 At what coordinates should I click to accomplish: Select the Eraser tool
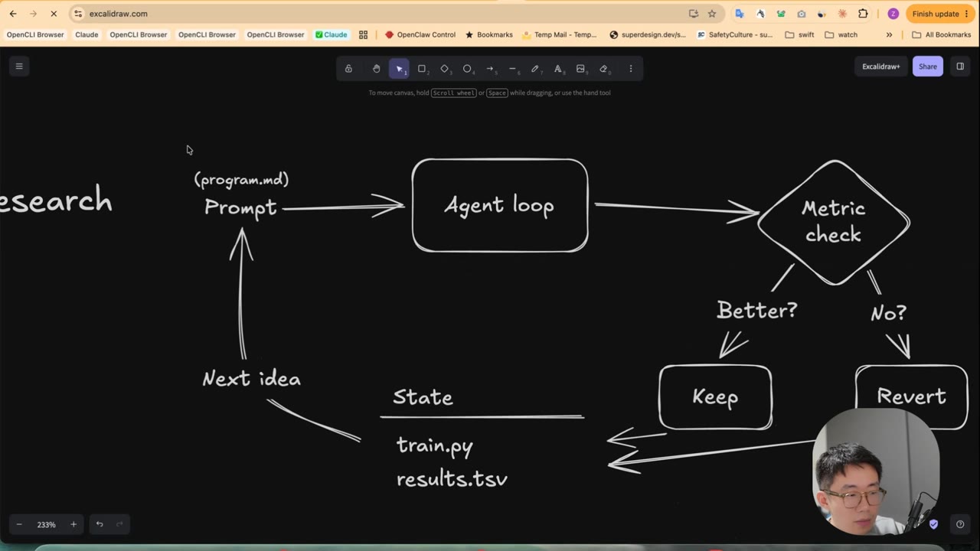pos(603,69)
